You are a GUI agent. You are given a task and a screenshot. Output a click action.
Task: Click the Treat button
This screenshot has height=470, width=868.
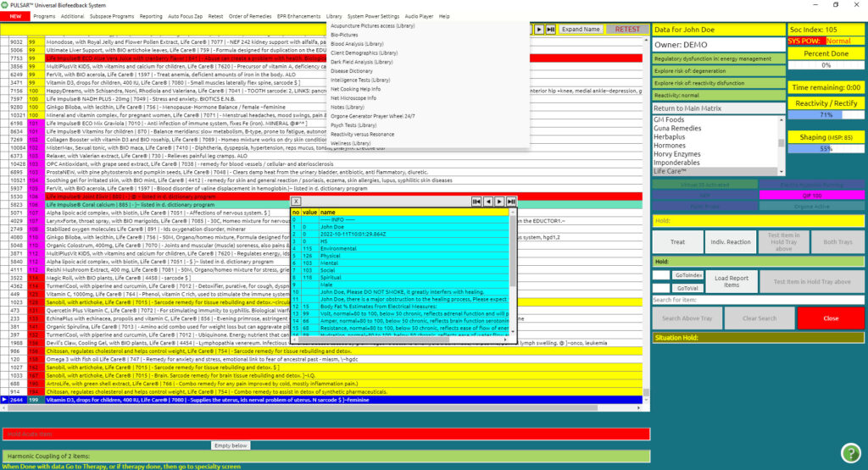click(x=677, y=241)
